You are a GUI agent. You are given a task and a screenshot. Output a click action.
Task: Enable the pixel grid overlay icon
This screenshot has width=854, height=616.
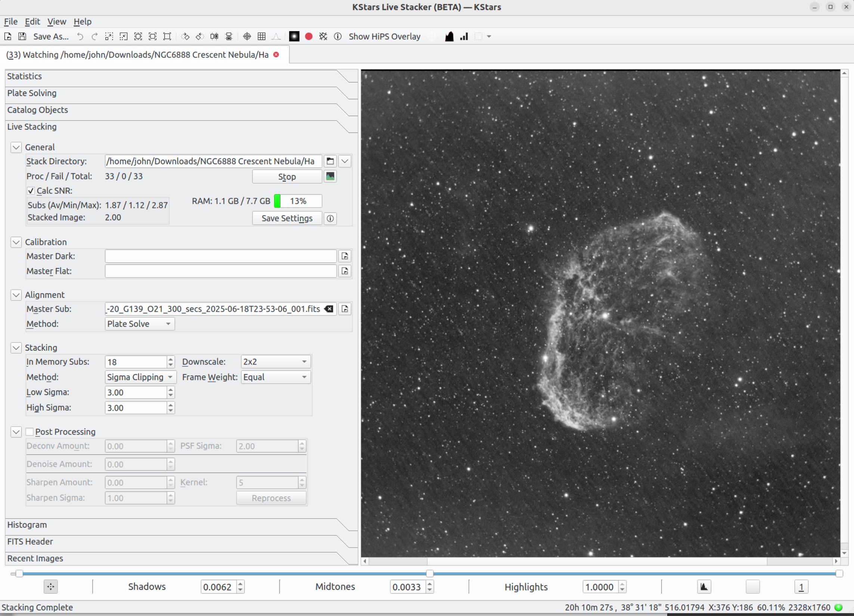pos(262,36)
